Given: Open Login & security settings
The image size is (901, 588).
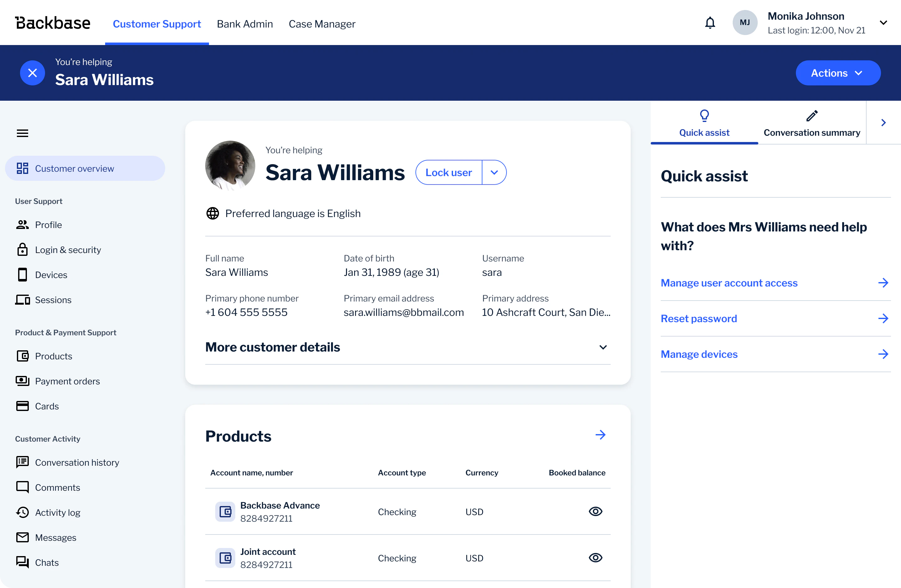Looking at the screenshot, I should (x=22, y=249).
